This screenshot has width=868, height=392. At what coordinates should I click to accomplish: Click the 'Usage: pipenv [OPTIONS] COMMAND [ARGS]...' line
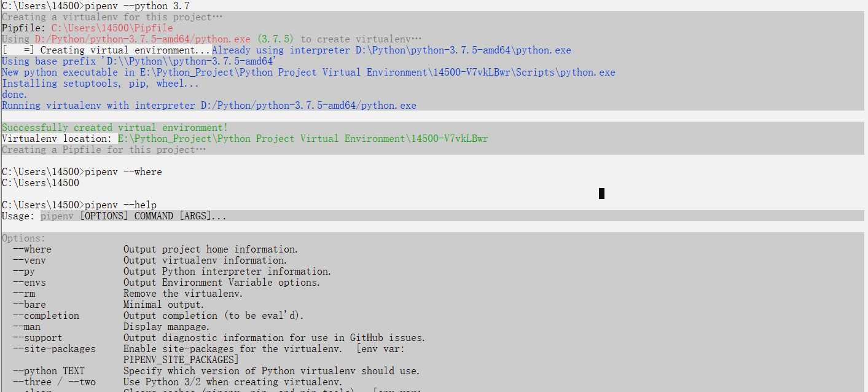coord(114,216)
